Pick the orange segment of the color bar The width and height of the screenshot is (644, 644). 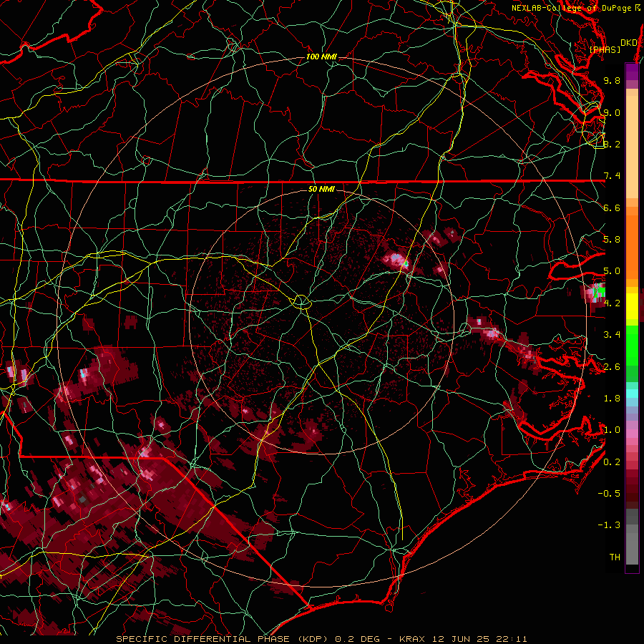(632, 243)
